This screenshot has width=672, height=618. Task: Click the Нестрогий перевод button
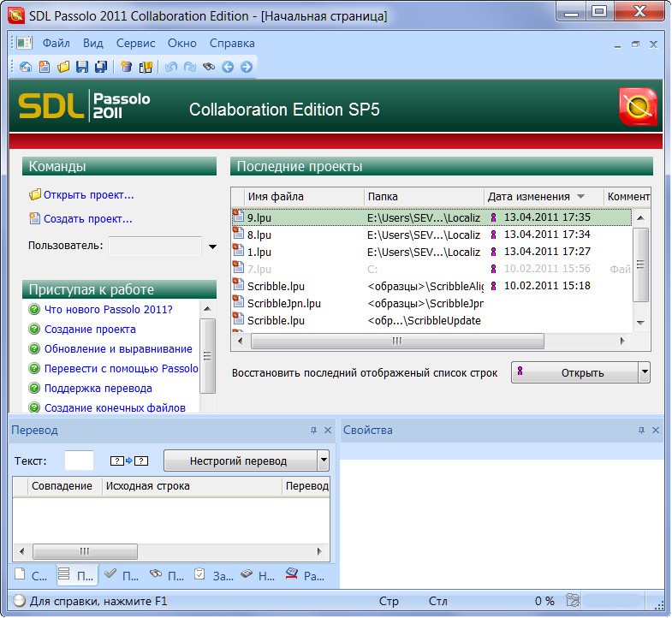(x=241, y=461)
